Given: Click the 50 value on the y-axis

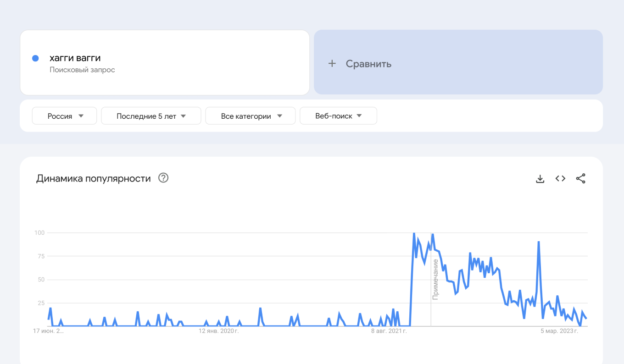Looking at the screenshot, I should 41,280.
